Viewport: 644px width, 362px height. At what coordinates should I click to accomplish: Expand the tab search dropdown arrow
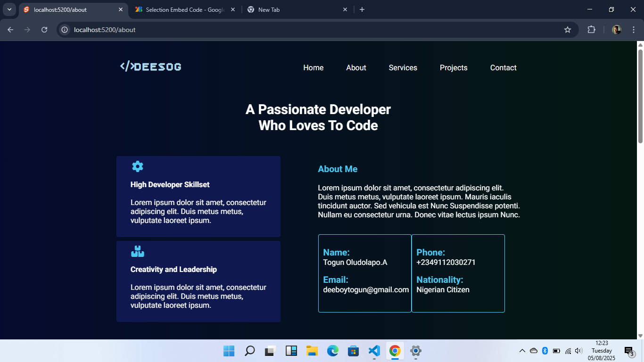9,9
